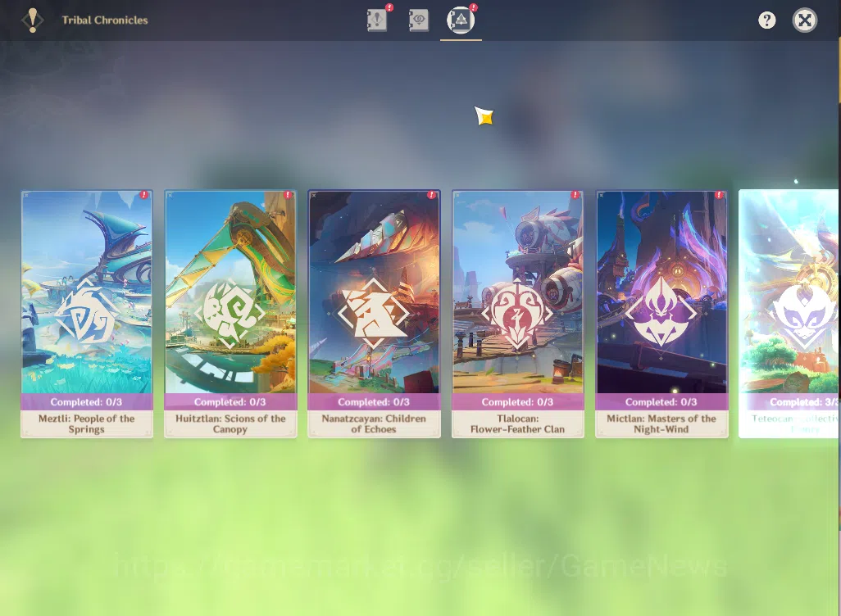Open the Meztli: People of the Springs card
The height and width of the screenshot is (616, 841).
87,314
